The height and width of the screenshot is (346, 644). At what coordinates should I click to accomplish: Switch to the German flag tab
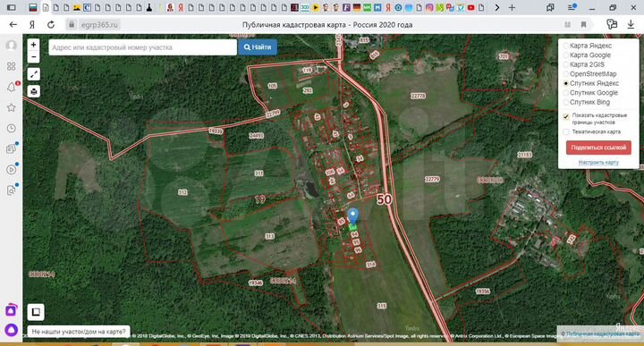click(357, 7)
